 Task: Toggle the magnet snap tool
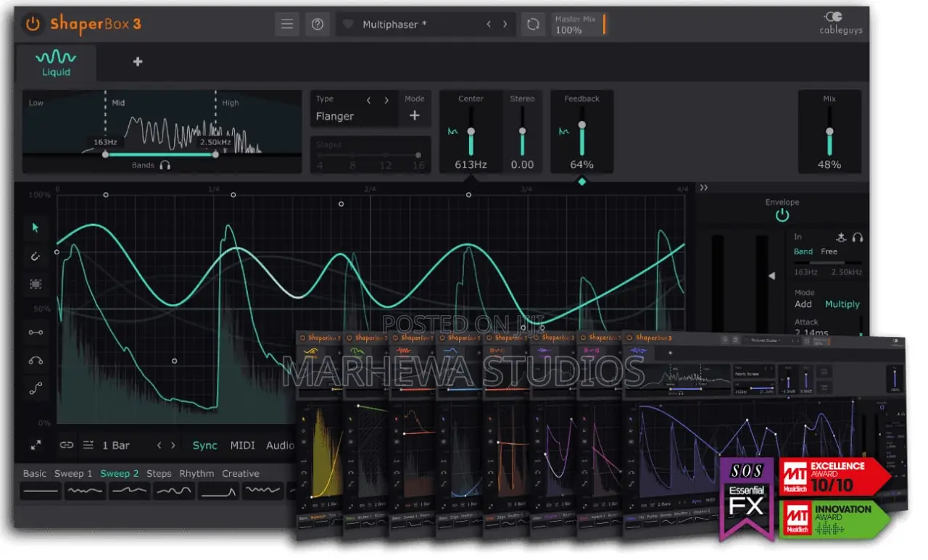pos(36,256)
